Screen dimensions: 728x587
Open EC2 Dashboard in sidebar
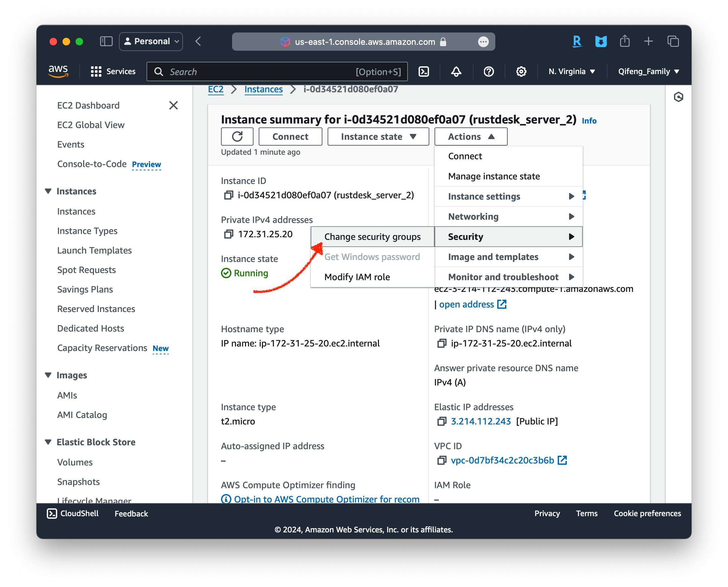tap(88, 106)
